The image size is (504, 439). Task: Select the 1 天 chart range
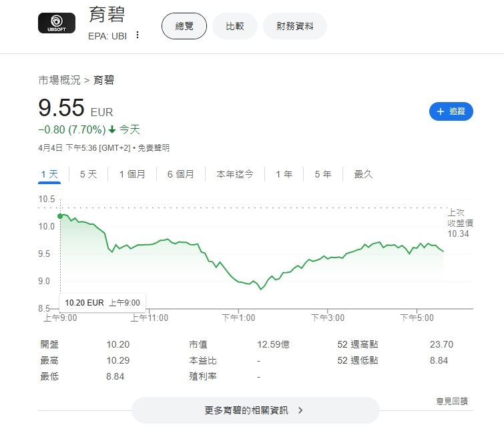[x=49, y=174]
